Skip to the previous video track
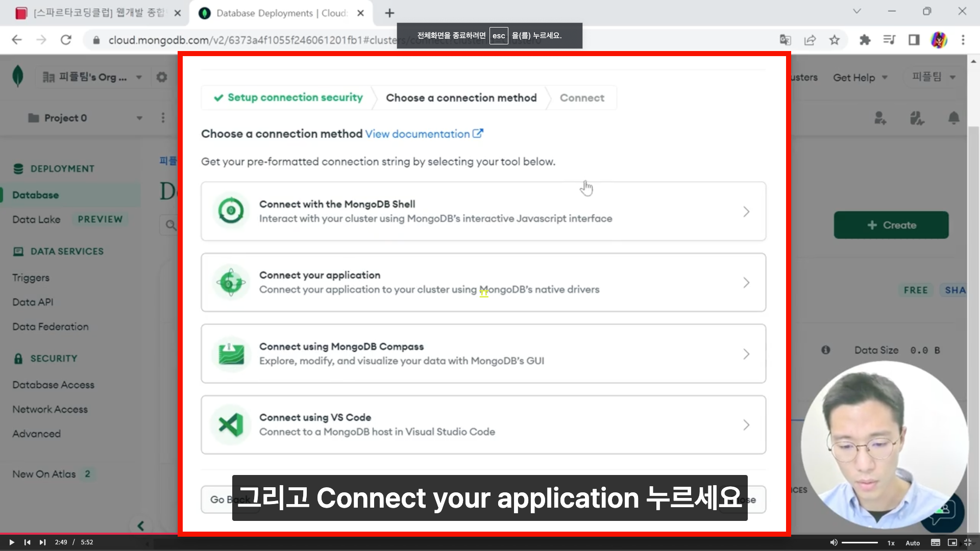The width and height of the screenshot is (980, 551). [28, 542]
